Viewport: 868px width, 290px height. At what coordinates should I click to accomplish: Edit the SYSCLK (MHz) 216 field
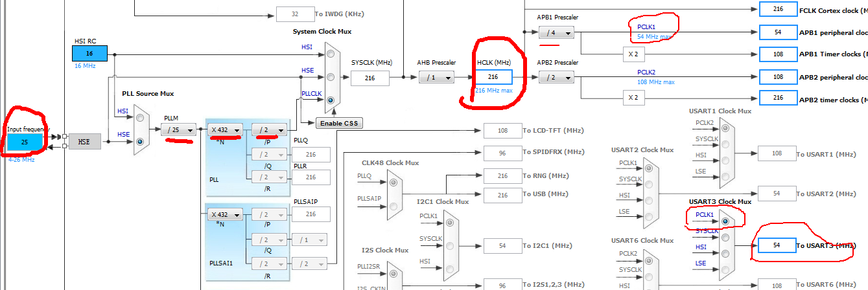pyautogui.click(x=370, y=78)
